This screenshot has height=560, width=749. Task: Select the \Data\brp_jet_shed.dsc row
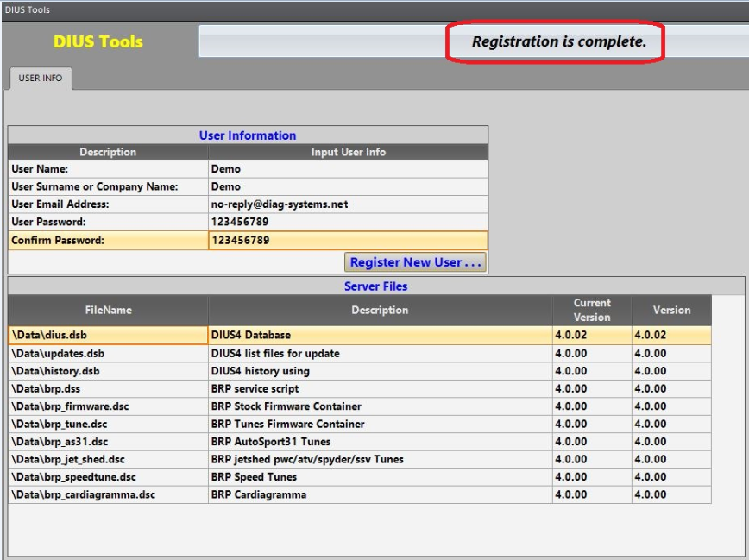[108, 459]
